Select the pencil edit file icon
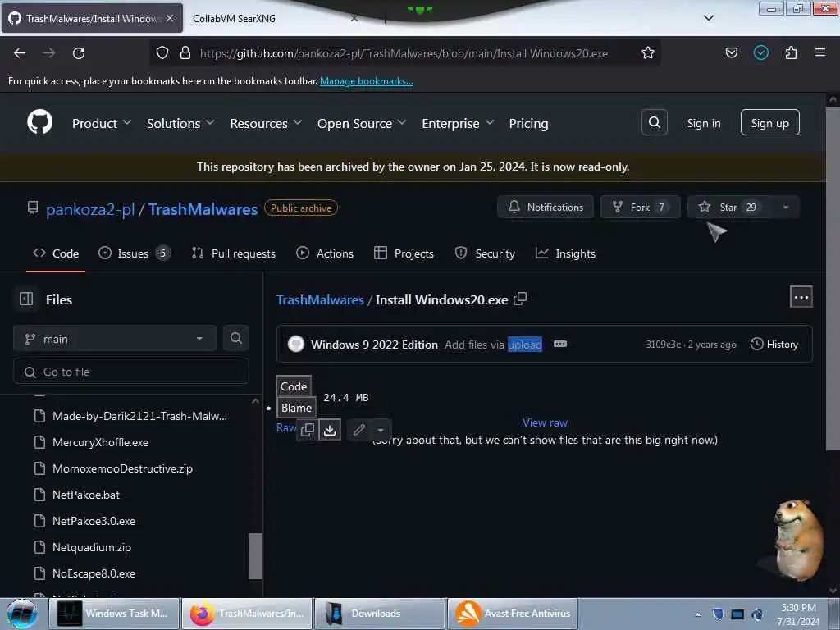 359,430
